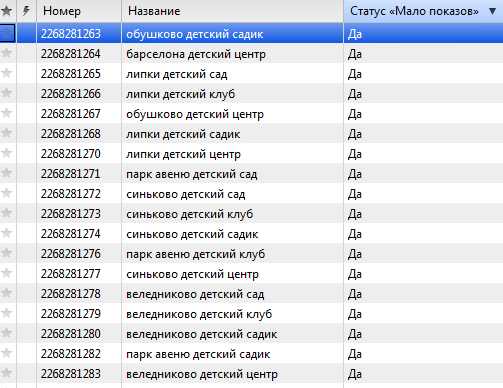
Task: Select number 2268281270
Action: pos(71,154)
